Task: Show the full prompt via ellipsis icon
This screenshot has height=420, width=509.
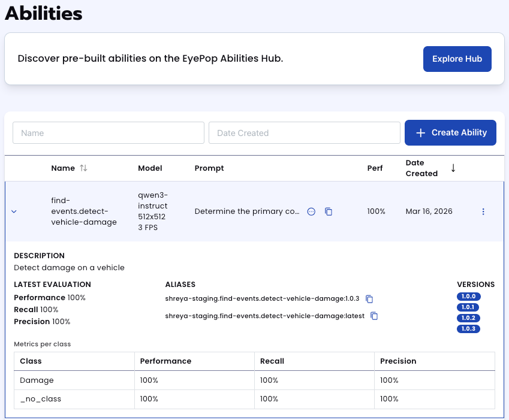Action: coord(311,211)
